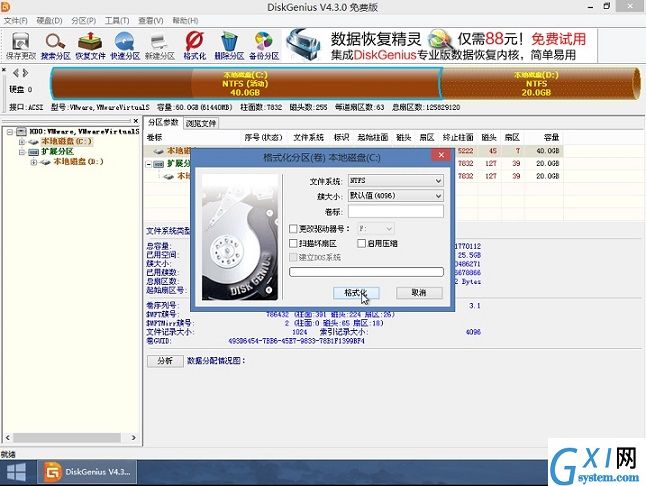Viewport: 646px width, 486px height.
Task: Click the Format (格式化) toolbar icon
Action: coord(194,45)
